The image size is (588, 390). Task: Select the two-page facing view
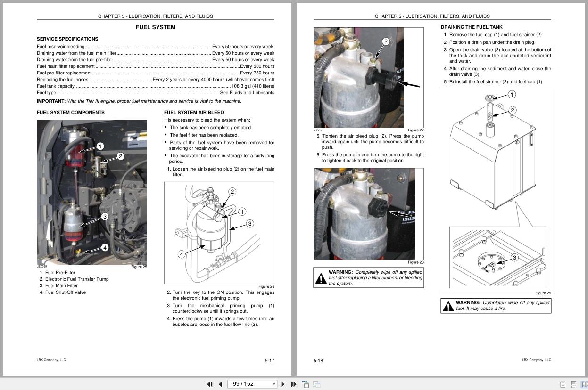(585, 384)
